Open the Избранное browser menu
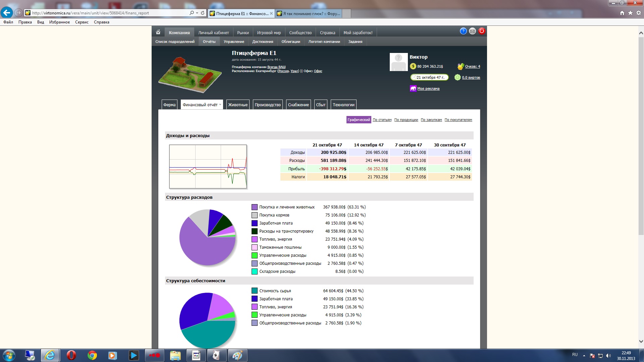644x362 pixels. [x=59, y=22]
